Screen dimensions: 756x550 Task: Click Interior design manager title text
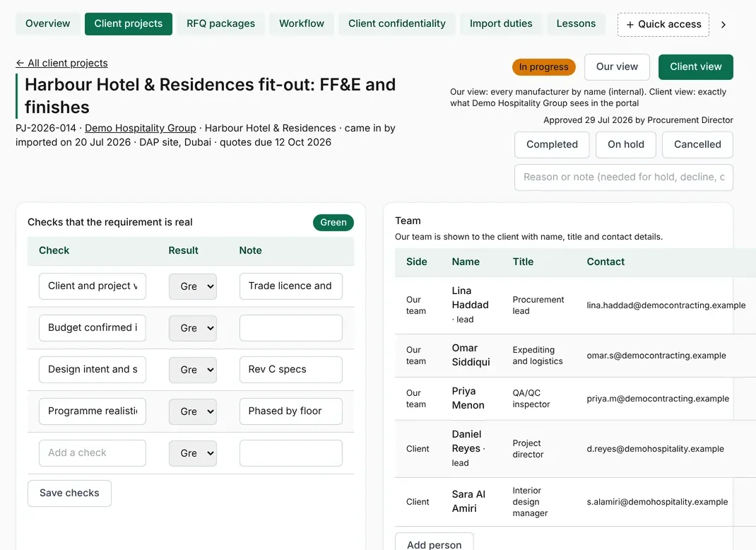[x=531, y=502]
